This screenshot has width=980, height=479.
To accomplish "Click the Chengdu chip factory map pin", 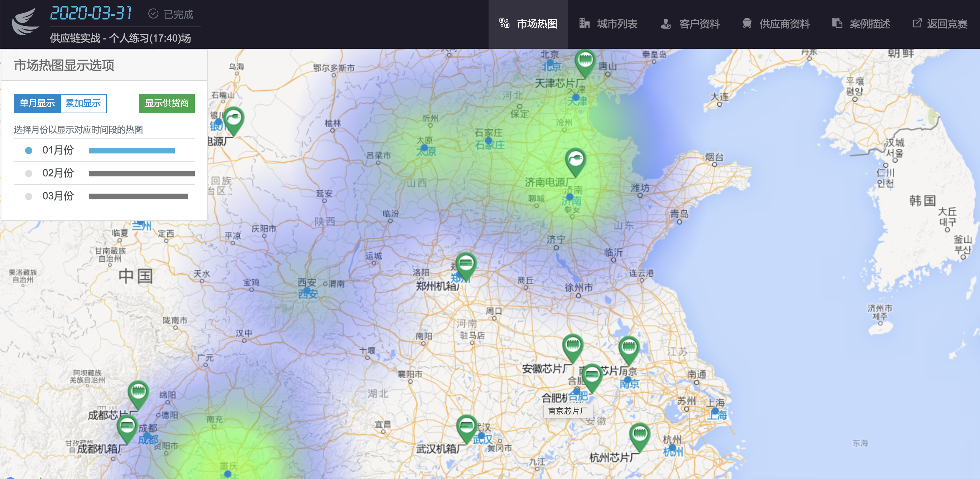I will [138, 393].
